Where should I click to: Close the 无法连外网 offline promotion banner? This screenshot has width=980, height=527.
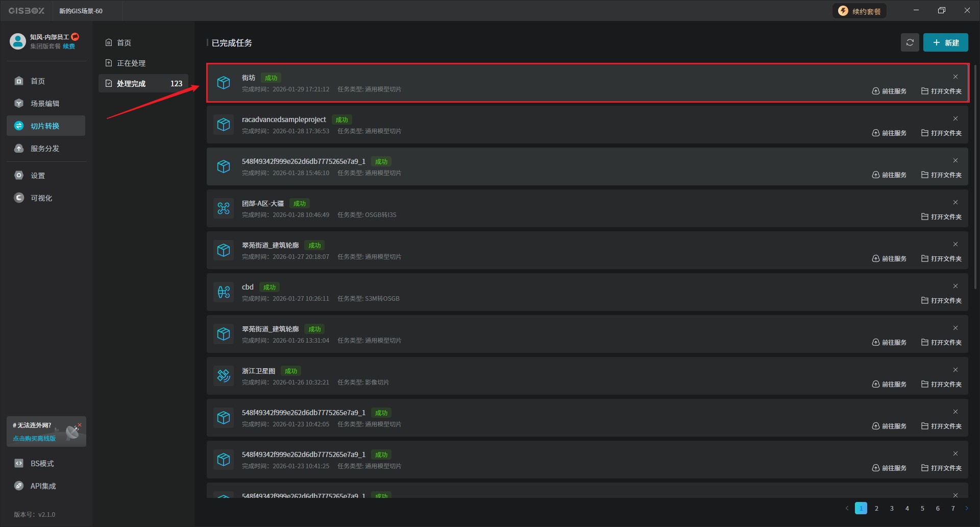pos(80,425)
